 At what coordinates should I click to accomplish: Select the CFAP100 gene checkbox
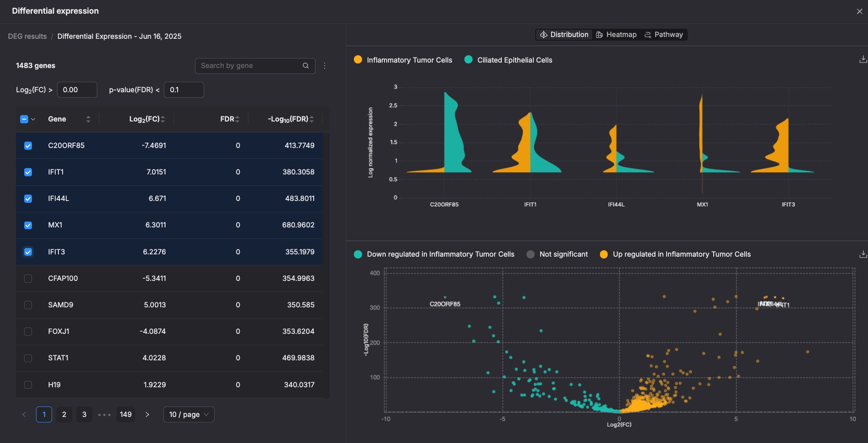coord(28,279)
